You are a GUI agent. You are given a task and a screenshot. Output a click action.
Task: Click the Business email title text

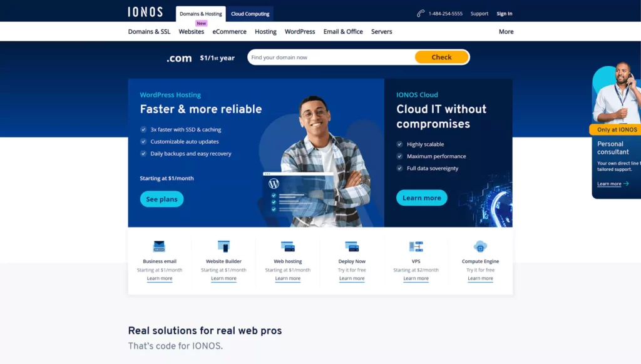[160, 261]
